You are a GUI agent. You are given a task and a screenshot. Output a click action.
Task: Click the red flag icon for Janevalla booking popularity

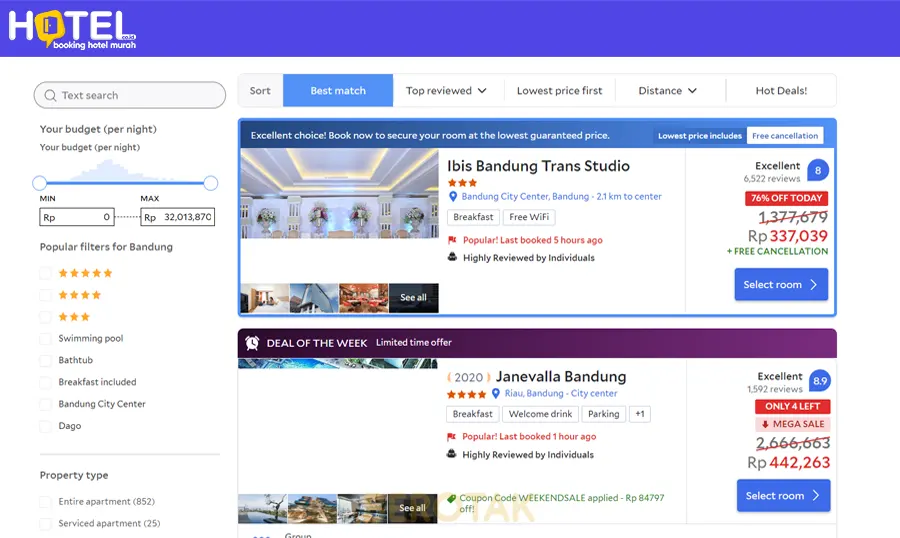click(x=451, y=437)
